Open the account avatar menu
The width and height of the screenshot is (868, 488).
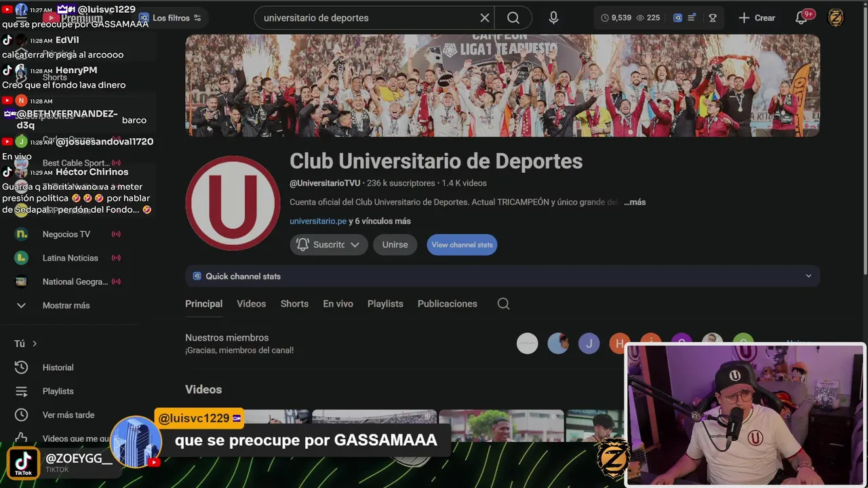pyautogui.click(x=836, y=18)
